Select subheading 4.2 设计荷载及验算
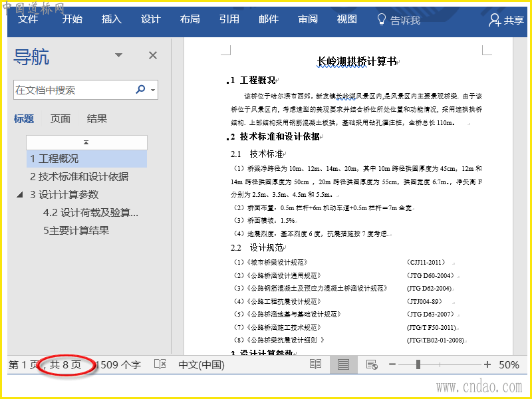The image size is (532, 399). pyautogui.click(x=90, y=213)
